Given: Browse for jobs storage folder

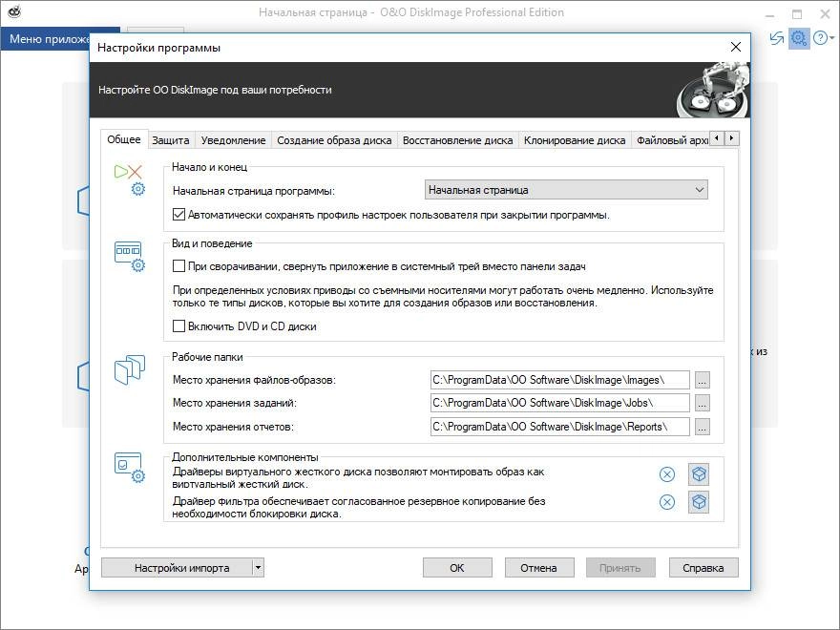Looking at the screenshot, I should point(703,403).
